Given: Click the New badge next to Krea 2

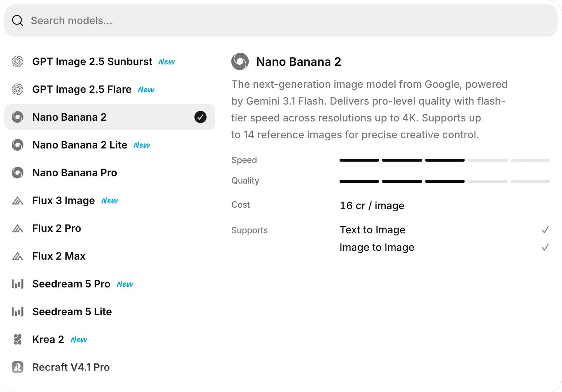Looking at the screenshot, I should click(x=79, y=340).
